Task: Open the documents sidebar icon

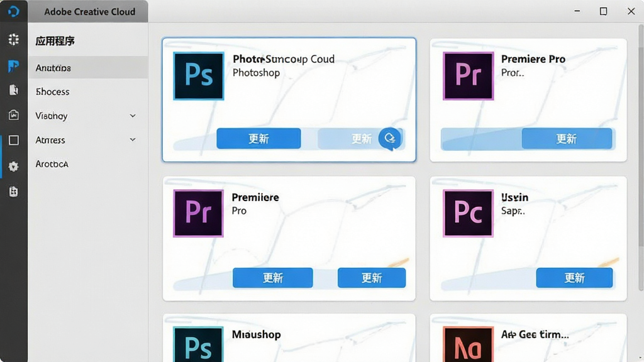Action: pos(14,90)
